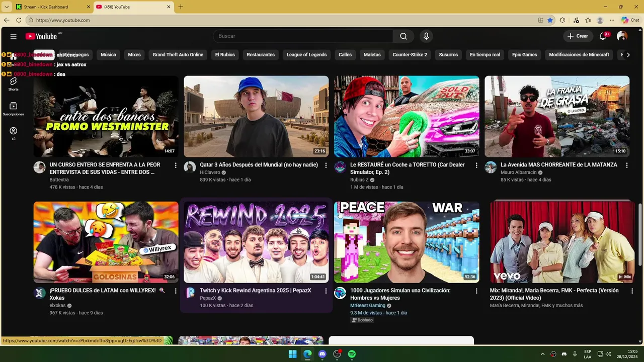644x362 pixels.
Task: Select Modificaciones de Minecraft chip
Action: [x=579, y=55]
